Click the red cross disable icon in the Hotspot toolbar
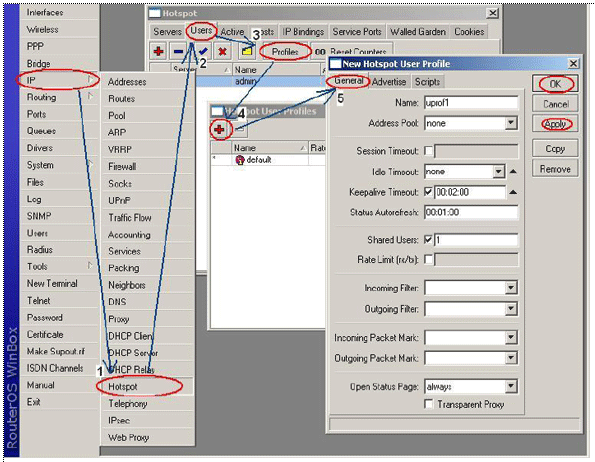Viewport: 595px width, 462px height. (x=222, y=51)
